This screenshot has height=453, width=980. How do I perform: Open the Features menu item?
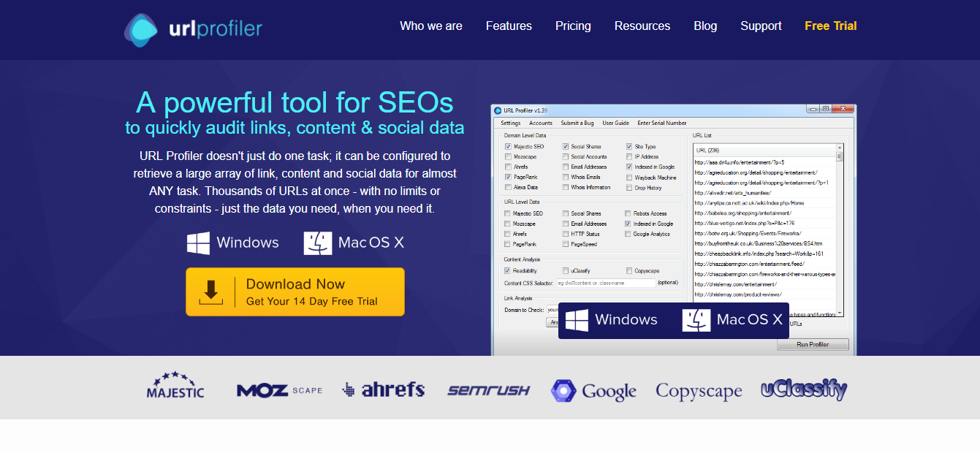[x=509, y=26]
